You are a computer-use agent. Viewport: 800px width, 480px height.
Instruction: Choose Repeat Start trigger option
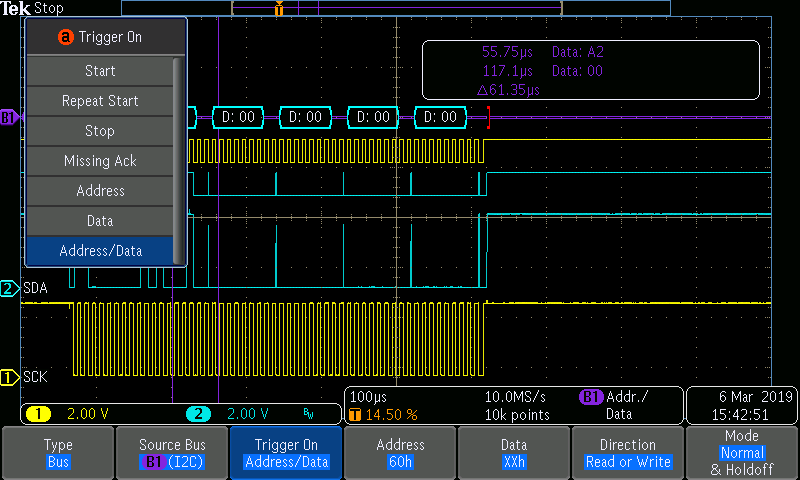click(x=100, y=101)
